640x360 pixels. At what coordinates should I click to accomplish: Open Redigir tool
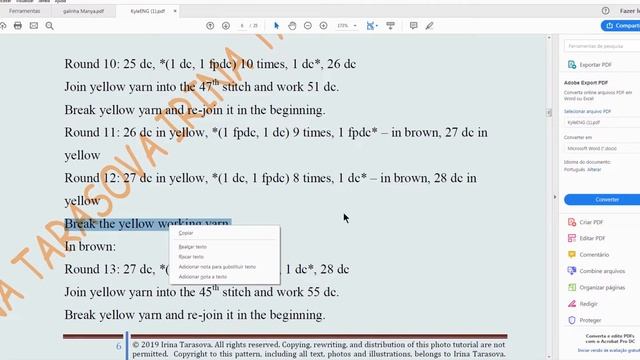coord(582,304)
